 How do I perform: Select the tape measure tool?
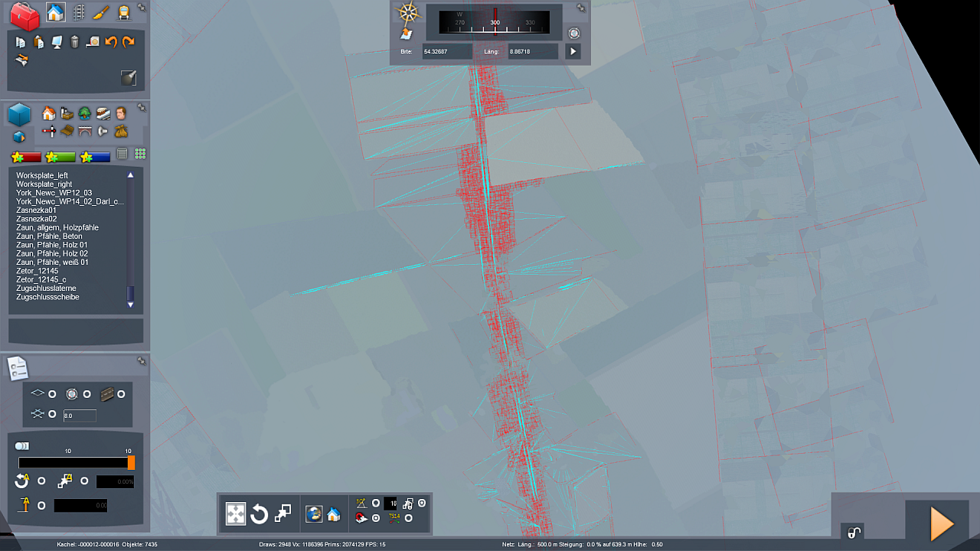[x=93, y=42]
